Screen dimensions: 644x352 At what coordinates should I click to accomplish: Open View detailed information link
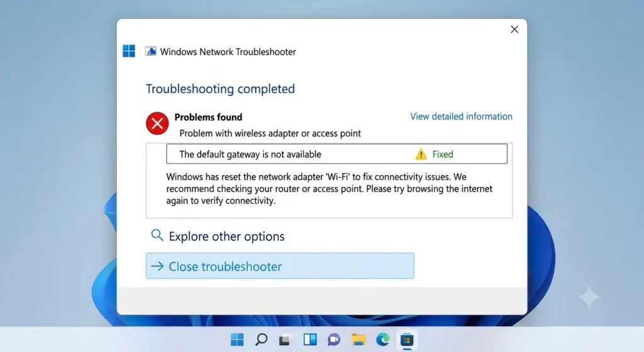(x=461, y=116)
